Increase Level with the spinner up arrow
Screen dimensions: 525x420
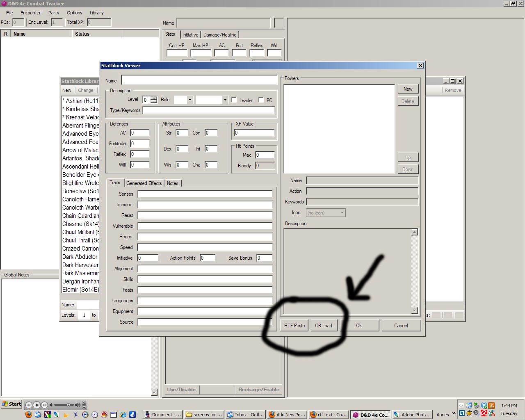154,98
